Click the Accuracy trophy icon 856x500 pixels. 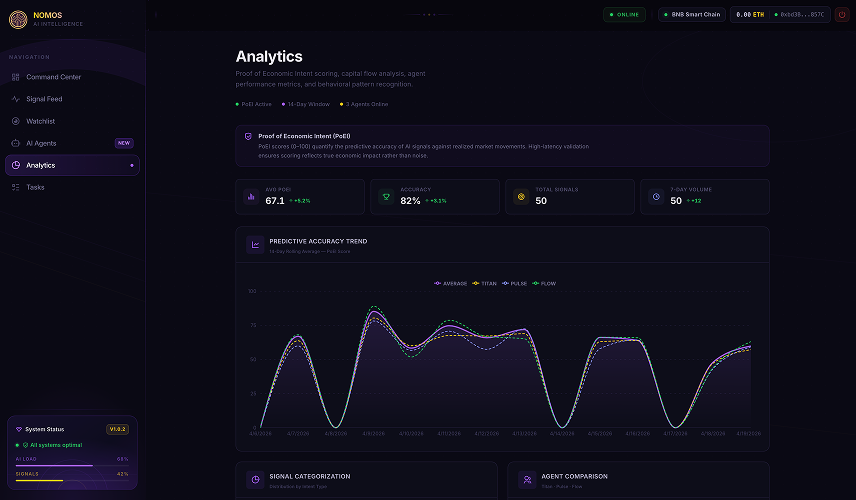click(386, 197)
